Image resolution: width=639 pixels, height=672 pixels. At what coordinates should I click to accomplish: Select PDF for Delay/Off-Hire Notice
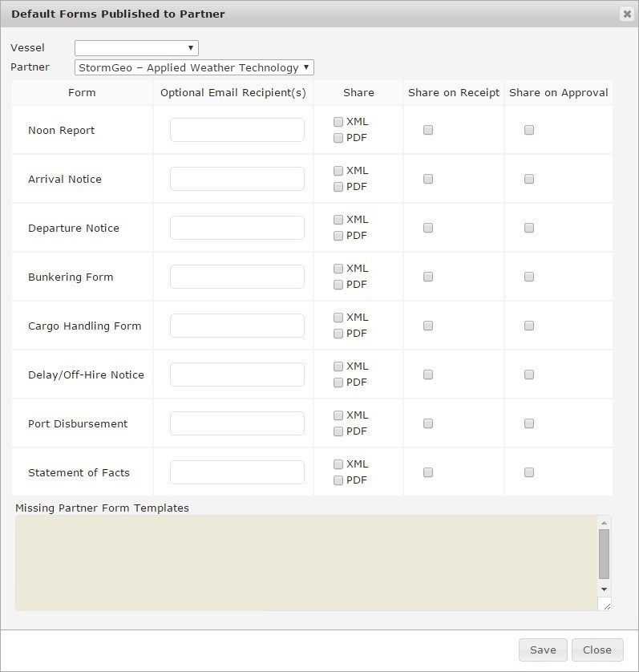(x=338, y=383)
